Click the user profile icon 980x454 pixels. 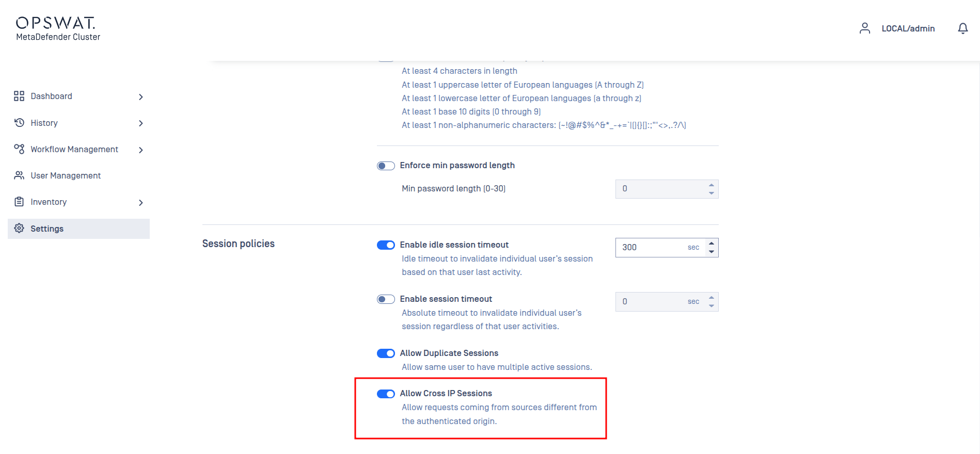click(x=864, y=28)
